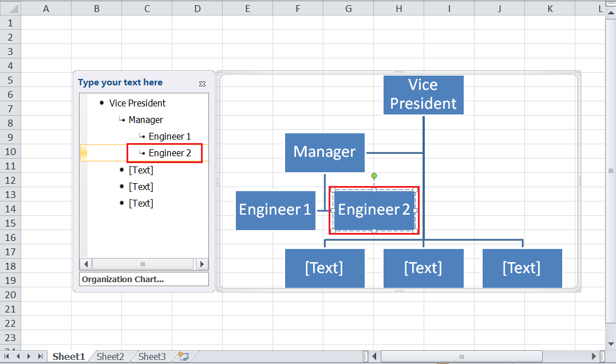The height and width of the screenshot is (364, 616).
Task: Click the text pane scroll right arrow
Action: 202,264
